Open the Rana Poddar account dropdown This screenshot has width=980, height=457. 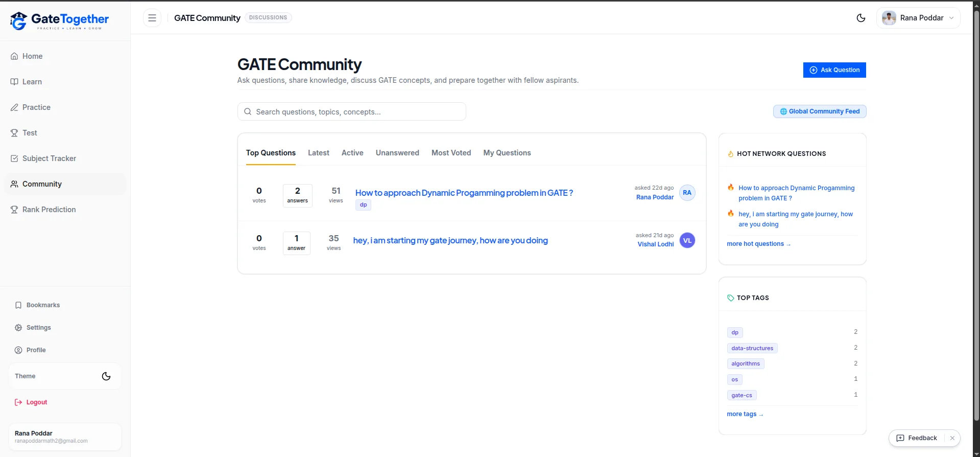(918, 18)
